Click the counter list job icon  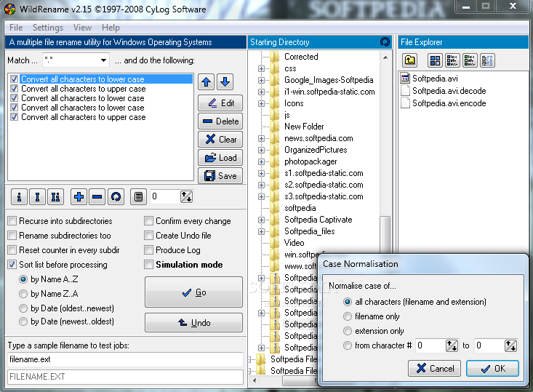(x=138, y=197)
